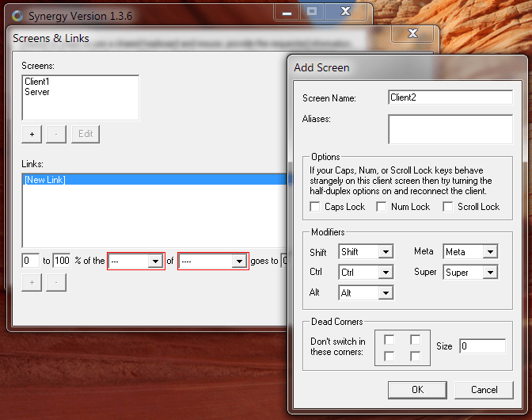The height and width of the screenshot is (420, 532).
Task: Click the dead corners Size field
Action: (482, 346)
